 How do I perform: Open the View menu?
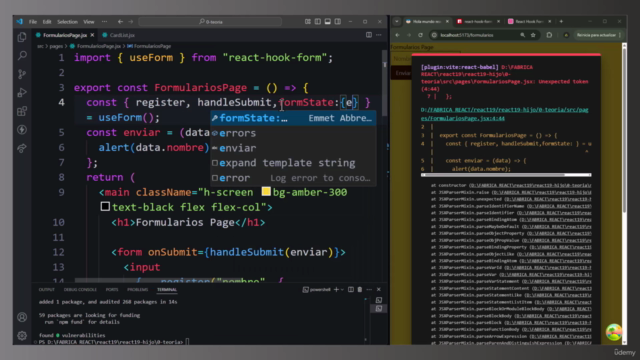(x=89, y=22)
